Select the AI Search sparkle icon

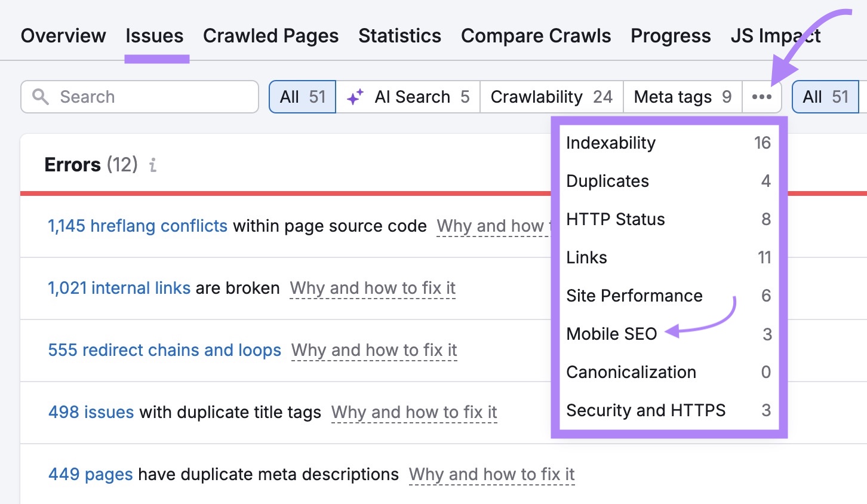click(x=355, y=97)
